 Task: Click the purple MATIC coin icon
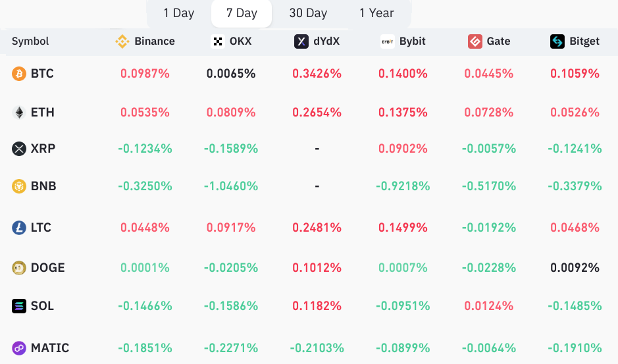click(x=19, y=348)
